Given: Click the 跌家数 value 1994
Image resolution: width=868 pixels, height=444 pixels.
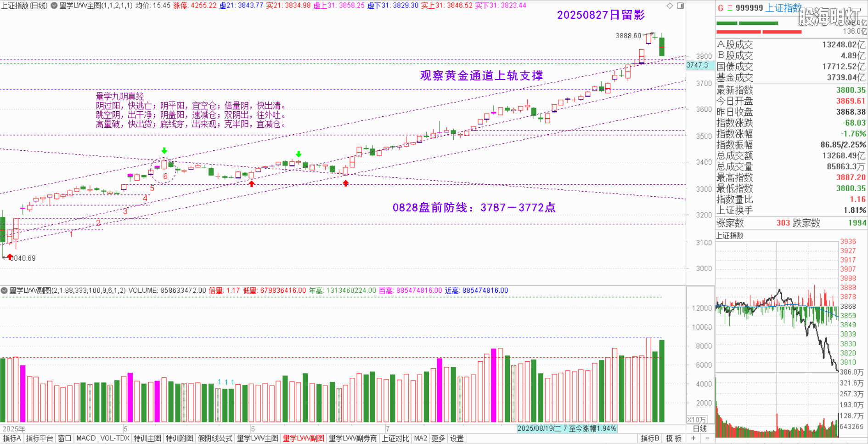Looking at the screenshot, I should (x=857, y=223).
